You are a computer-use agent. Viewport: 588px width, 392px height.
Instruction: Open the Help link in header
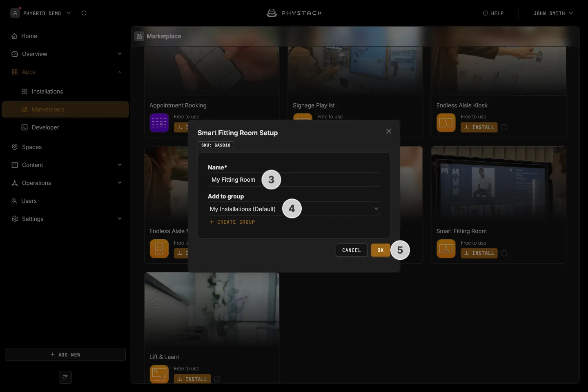point(493,13)
